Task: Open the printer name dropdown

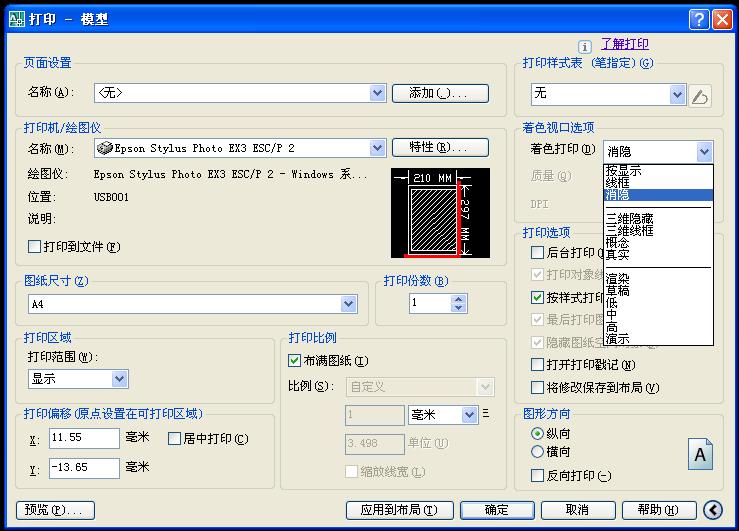Action: click(378, 148)
